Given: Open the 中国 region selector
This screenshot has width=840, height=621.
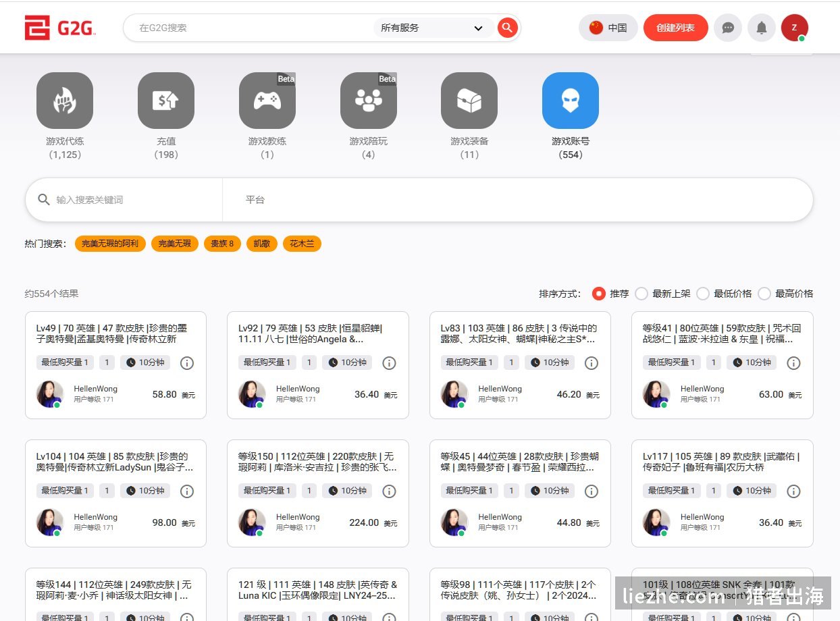Looking at the screenshot, I should 608,28.
